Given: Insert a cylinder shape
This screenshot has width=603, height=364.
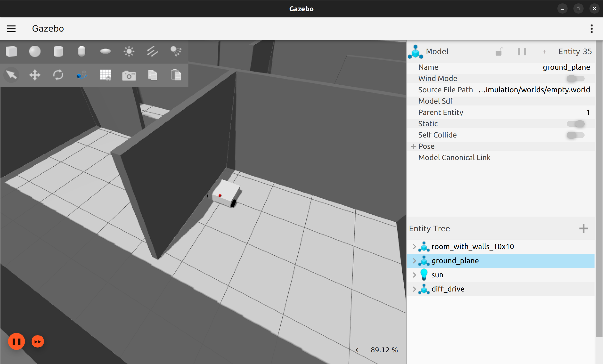Looking at the screenshot, I should click(x=58, y=52).
